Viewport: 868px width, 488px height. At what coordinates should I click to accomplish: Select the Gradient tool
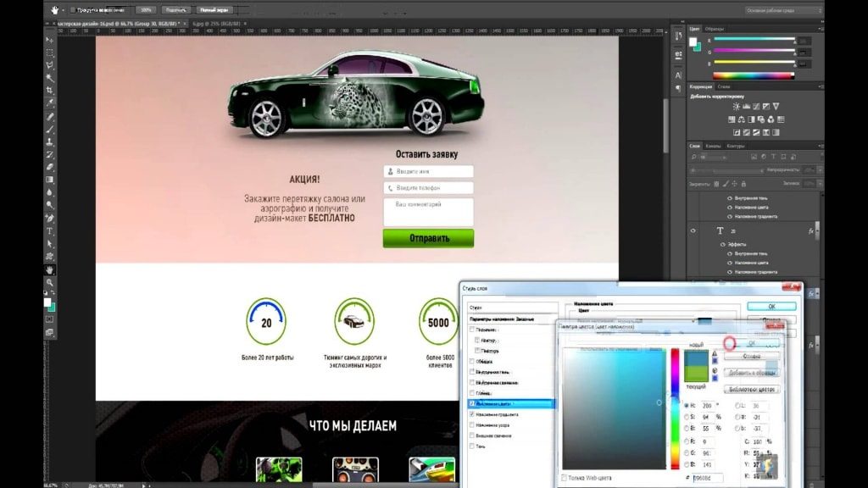click(x=50, y=180)
